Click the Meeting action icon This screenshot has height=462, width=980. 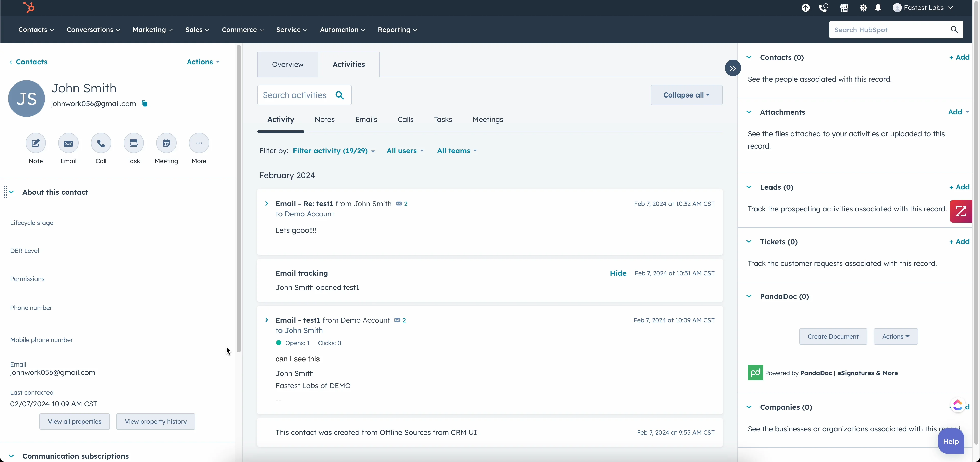tap(166, 143)
